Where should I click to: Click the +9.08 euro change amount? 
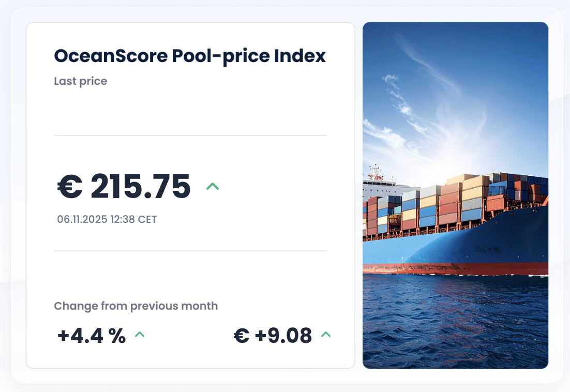[283, 336]
